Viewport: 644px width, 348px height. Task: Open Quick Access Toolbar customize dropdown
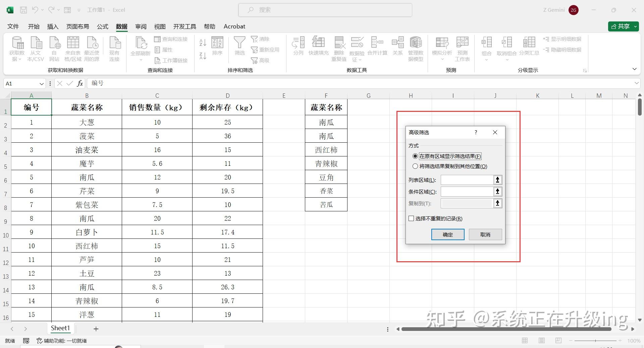(79, 10)
